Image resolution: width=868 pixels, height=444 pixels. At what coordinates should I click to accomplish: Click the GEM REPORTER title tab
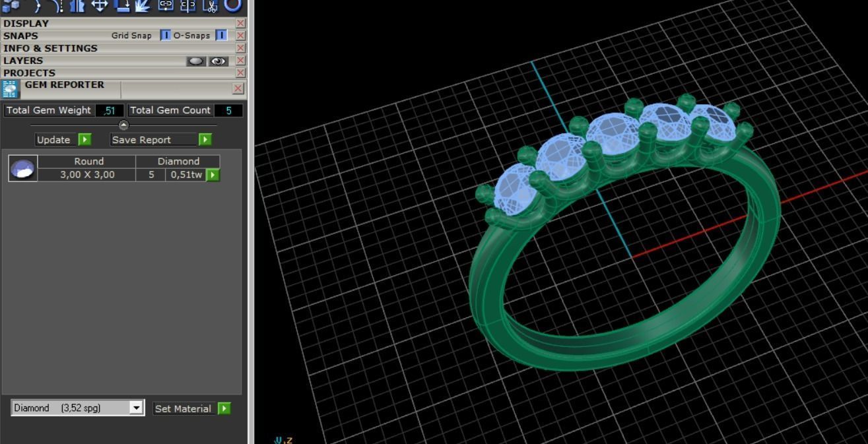[65, 85]
